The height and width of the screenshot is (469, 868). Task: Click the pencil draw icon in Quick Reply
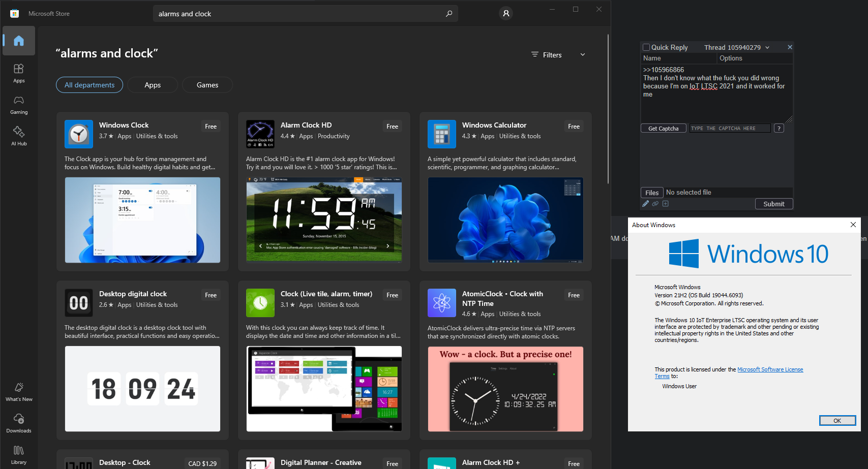click(x=646, y=204)
